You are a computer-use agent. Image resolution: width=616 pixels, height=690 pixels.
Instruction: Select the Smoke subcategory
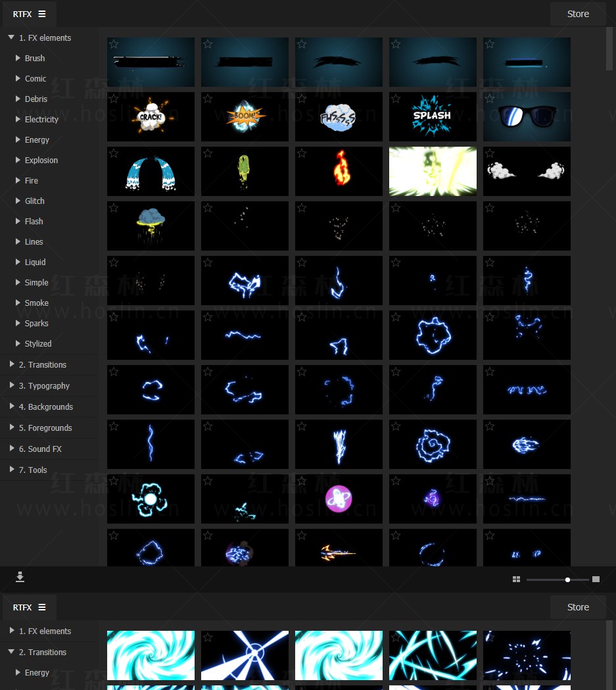point(37,303)
